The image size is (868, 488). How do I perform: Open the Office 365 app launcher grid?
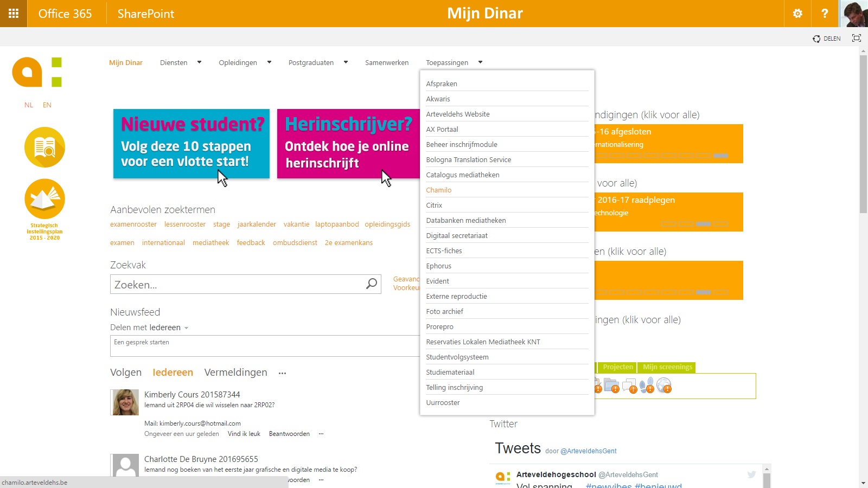coord(14,14)
